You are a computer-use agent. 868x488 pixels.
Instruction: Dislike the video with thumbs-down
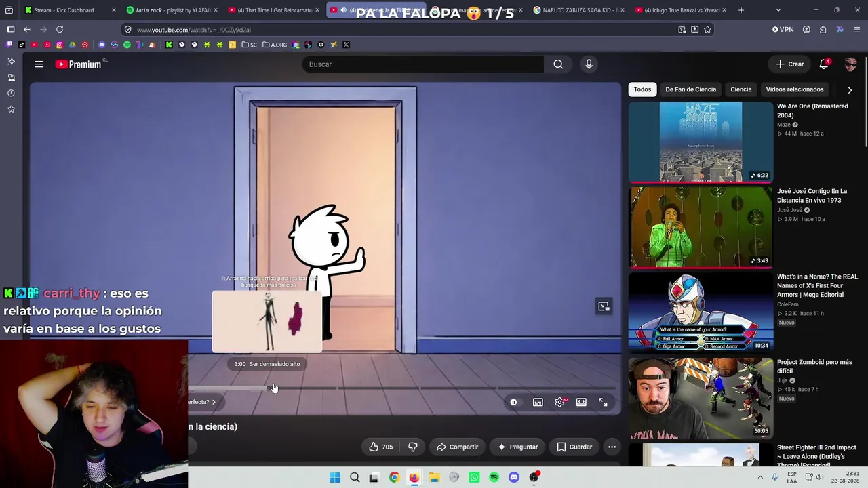pyautogui.click(x=412, y=447)
